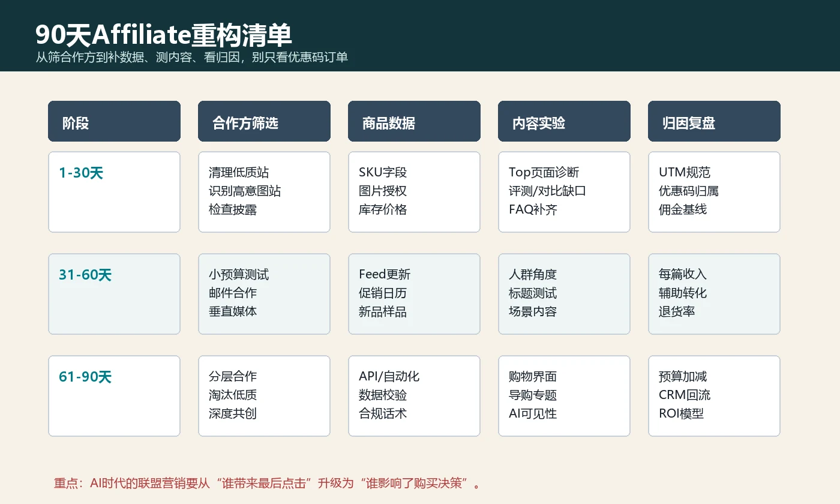Image resolution: width=840 pixels, height=504 pixels.
Task: Click the text 新品样品
Action: point(383,311)
